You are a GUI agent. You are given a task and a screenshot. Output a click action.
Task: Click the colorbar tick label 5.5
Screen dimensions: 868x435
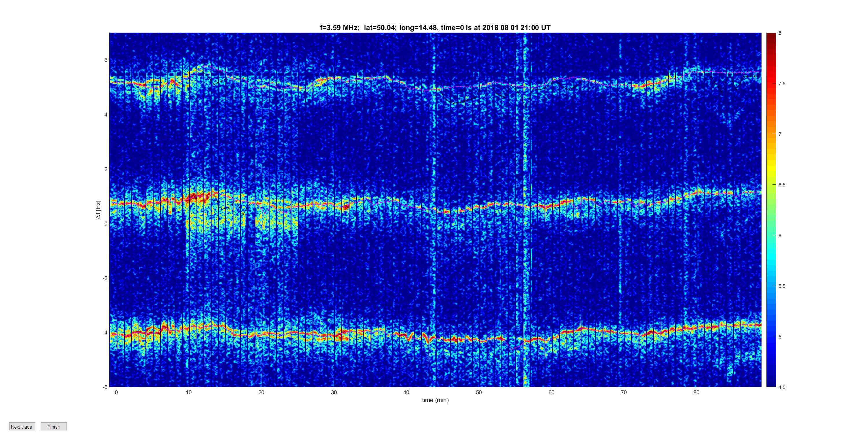(782, 286)
